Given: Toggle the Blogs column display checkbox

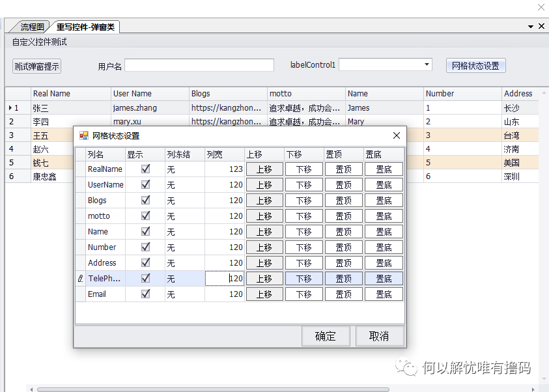Looking at the screenshot, I should pyautogui.click(x=145, y=201).
